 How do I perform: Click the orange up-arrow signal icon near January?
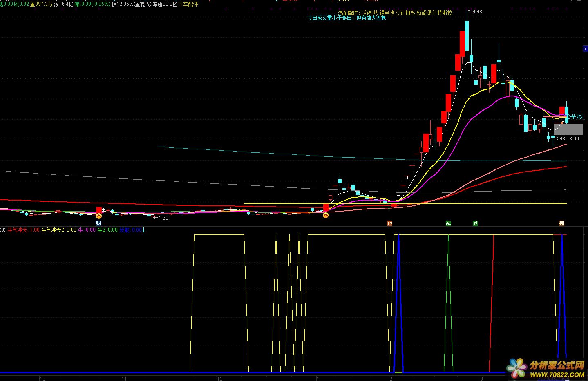click(325, 215)
